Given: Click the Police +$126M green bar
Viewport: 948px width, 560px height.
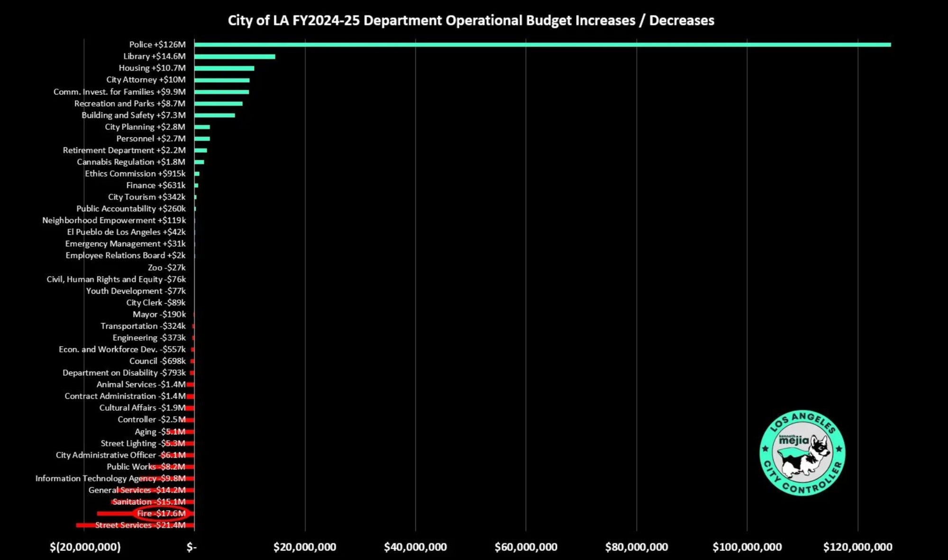Looking at the screenshot, I should pos(542,45).
